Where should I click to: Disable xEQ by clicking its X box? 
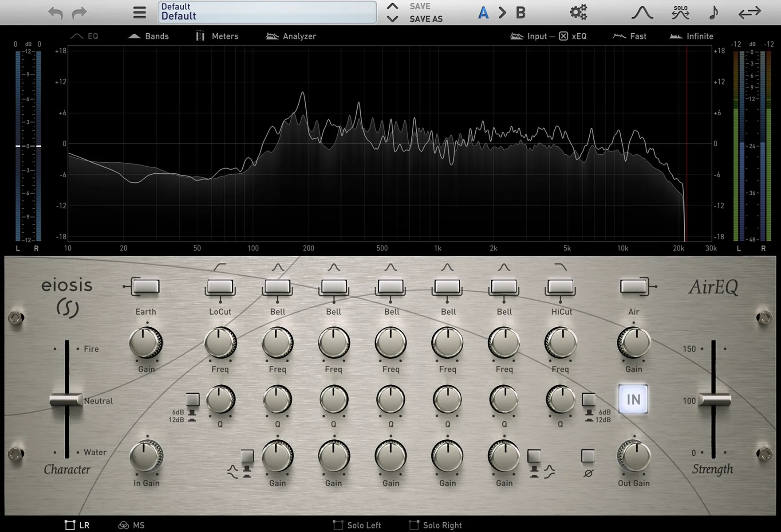[563, 36]
